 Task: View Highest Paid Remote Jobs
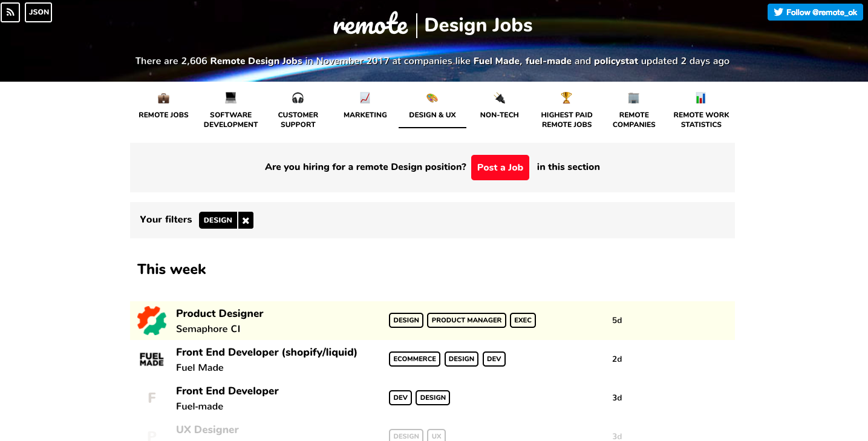point(567,120)
